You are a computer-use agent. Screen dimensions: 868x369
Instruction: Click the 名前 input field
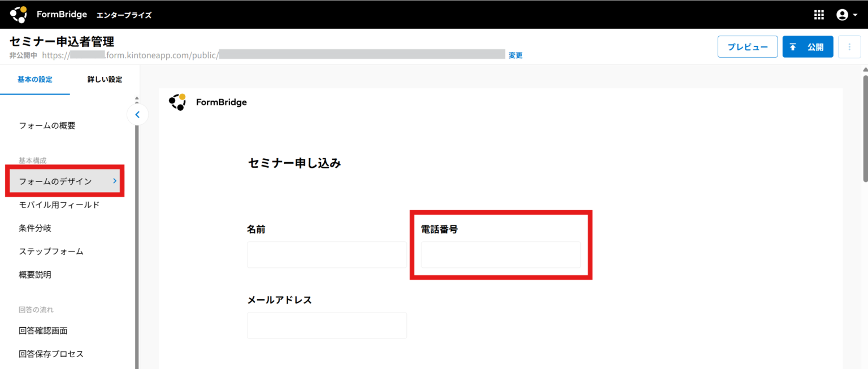[327, 255]
